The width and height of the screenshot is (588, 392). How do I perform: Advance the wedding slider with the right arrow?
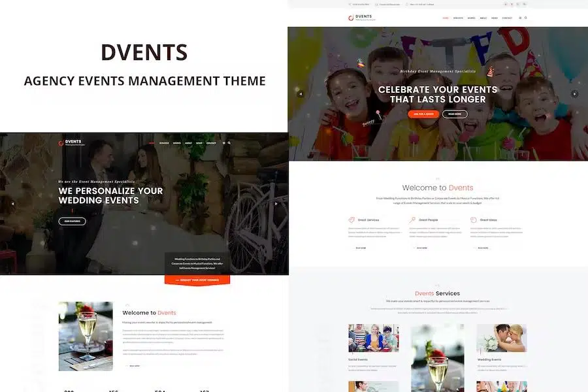276,203
